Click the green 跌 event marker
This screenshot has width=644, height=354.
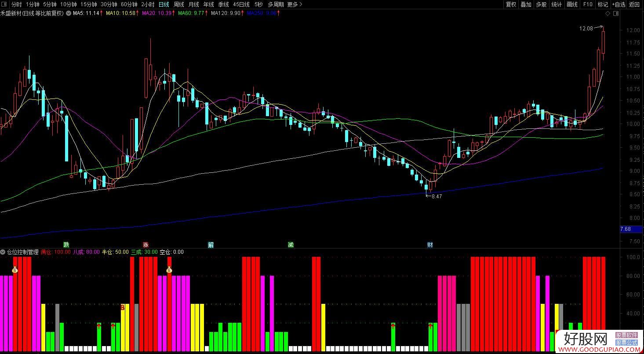coord(66,245)
